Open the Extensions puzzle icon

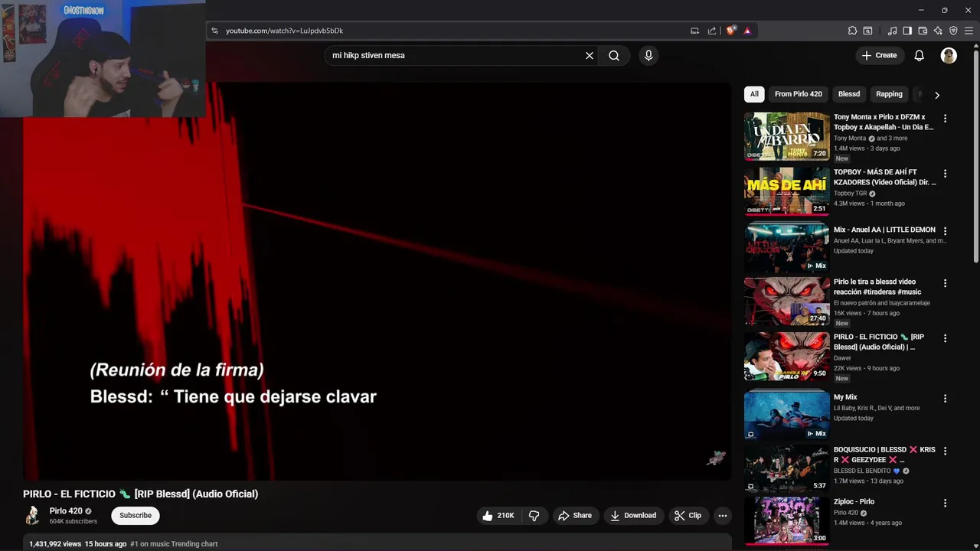tap(852, 31)
